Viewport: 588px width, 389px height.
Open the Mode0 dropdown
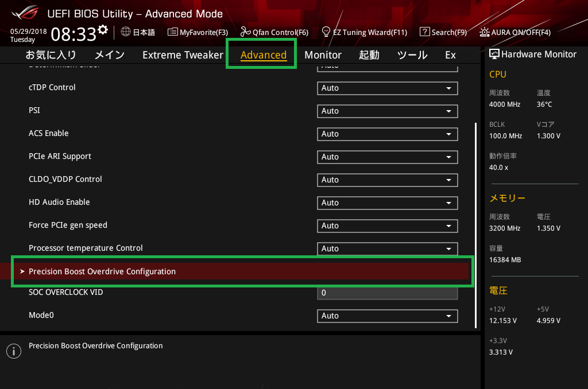[388, 316]
